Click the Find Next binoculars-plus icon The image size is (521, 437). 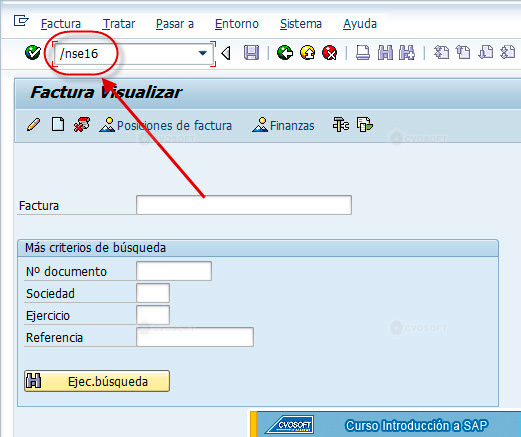pyautogui.click(x=407, y=53)
